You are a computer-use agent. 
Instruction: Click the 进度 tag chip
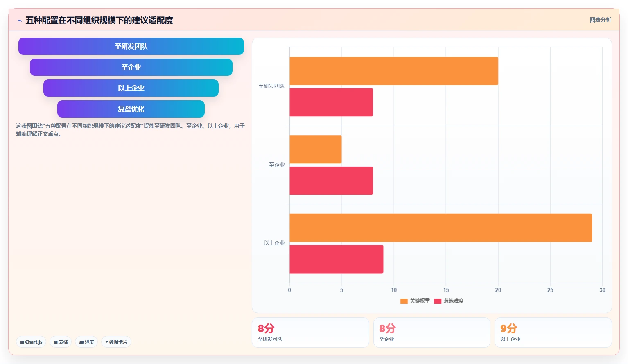tap(86, 342)
